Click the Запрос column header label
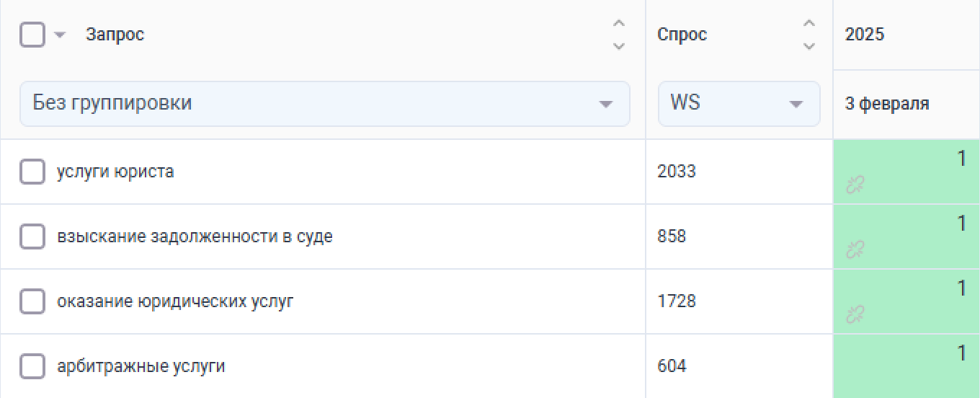Image resolution: width=980 pixels, height=398 pixels. [x=115, y=35]
